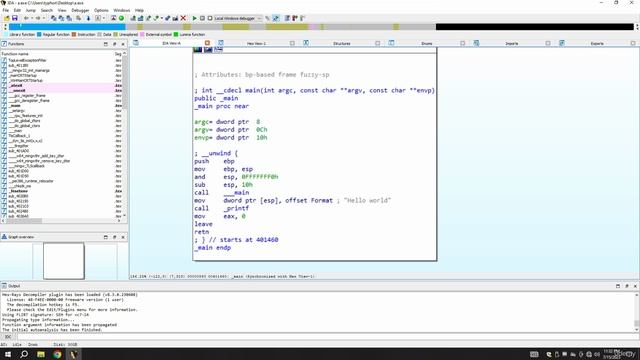Switch to the Enums tab

click(427, 43)
